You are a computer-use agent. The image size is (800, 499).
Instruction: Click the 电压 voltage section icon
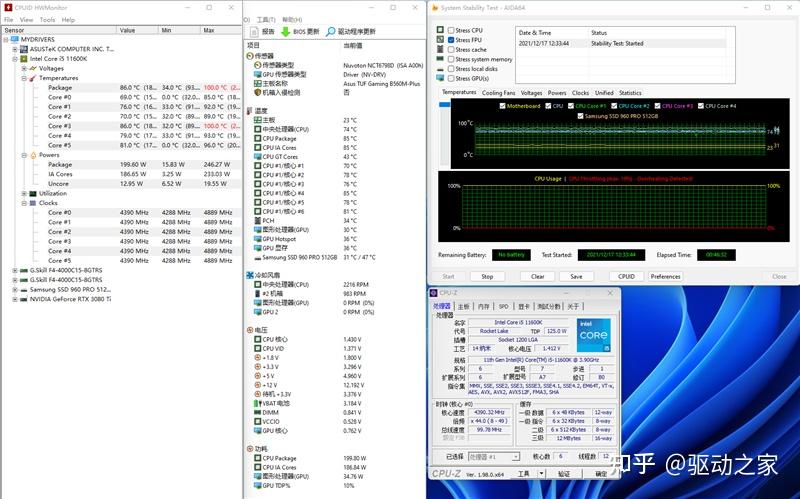point(250,330)
